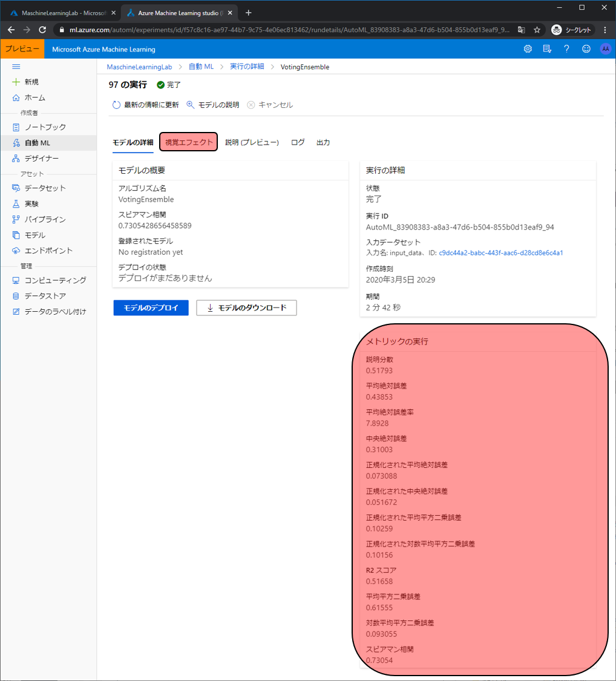
Task: Switch to the 視覚エフェクト tab
Action: (x=189, y=142)
